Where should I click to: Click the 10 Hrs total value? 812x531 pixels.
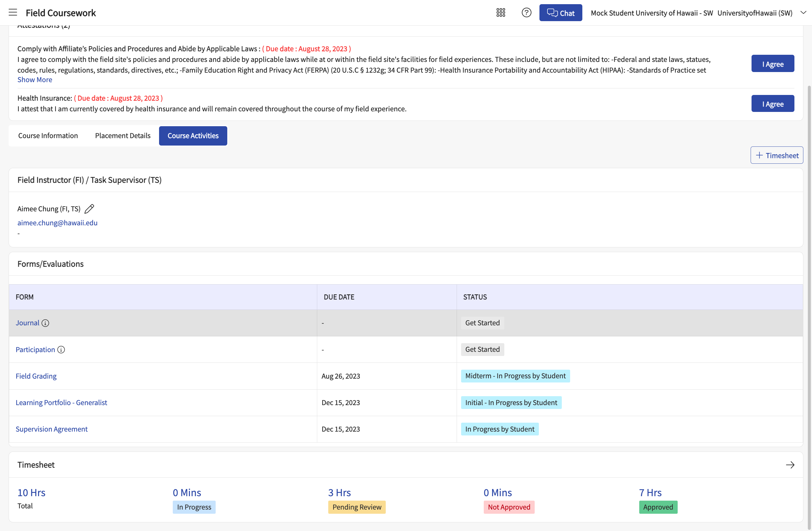(31, 493)
